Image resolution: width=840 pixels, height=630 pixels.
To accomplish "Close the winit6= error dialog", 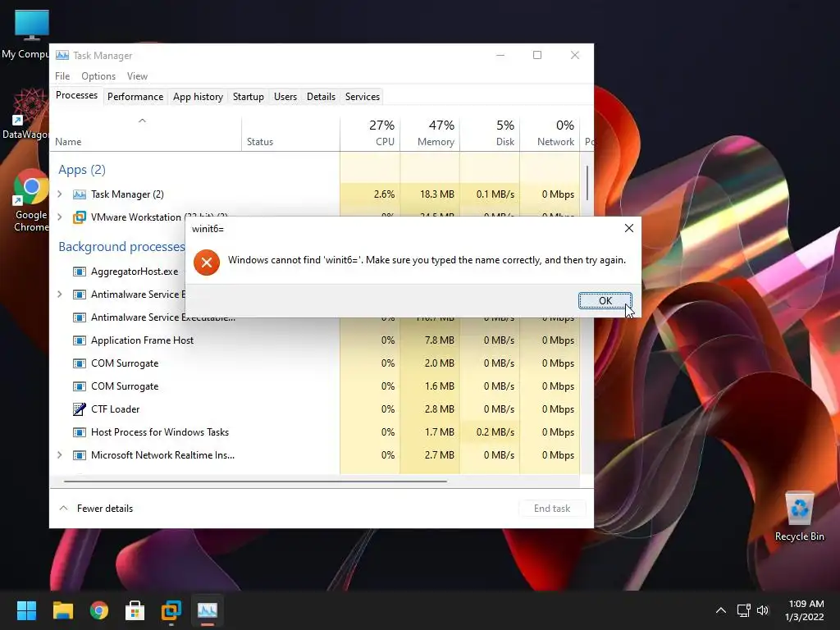I will [x=629, y=228].
